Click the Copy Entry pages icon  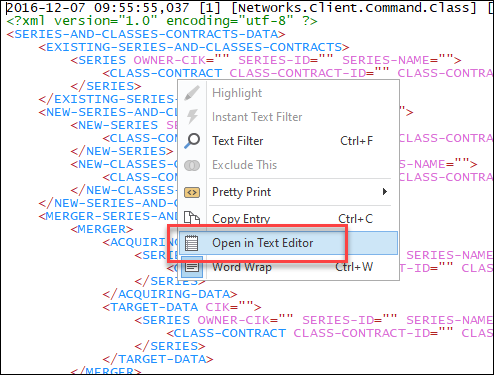(x=192, y=218)
